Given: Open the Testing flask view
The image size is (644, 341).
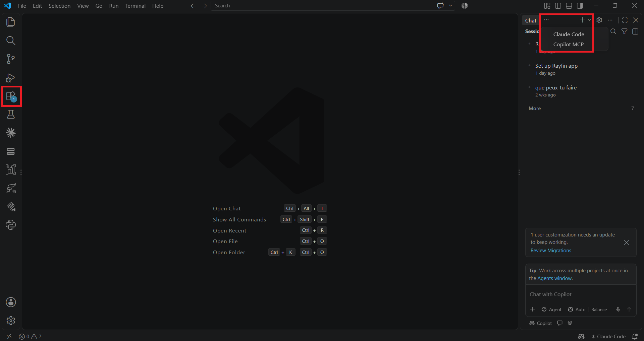Looking at the screenshot, I should pyautogui.click(x=11, y=114).
